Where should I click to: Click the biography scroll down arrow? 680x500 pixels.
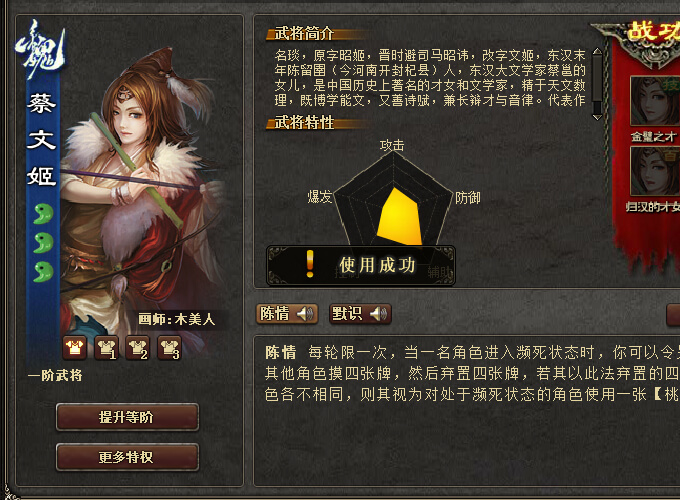point(597,117)
